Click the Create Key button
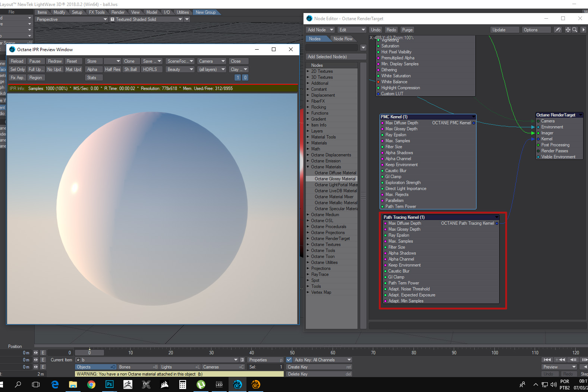 pyautogui.click(x=319, y=367)
